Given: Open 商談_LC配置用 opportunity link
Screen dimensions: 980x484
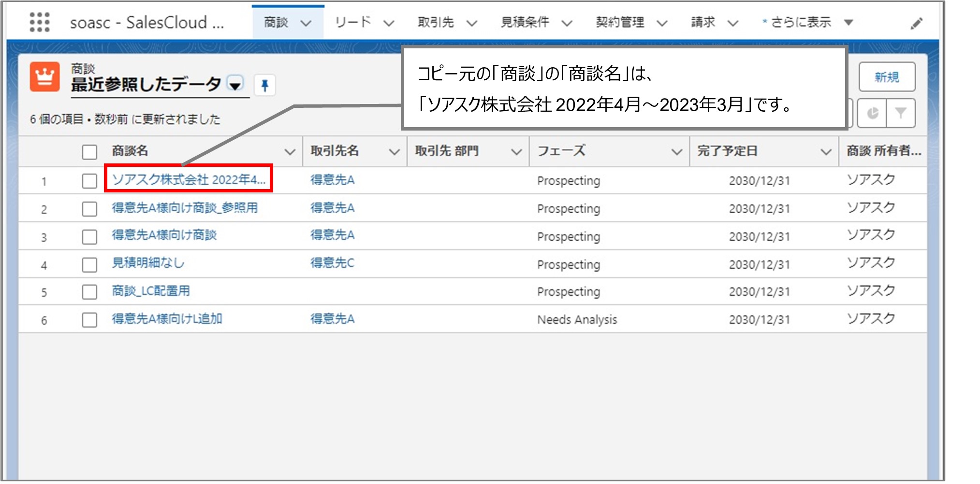Looking at the screenshot, I should (151, 291).
